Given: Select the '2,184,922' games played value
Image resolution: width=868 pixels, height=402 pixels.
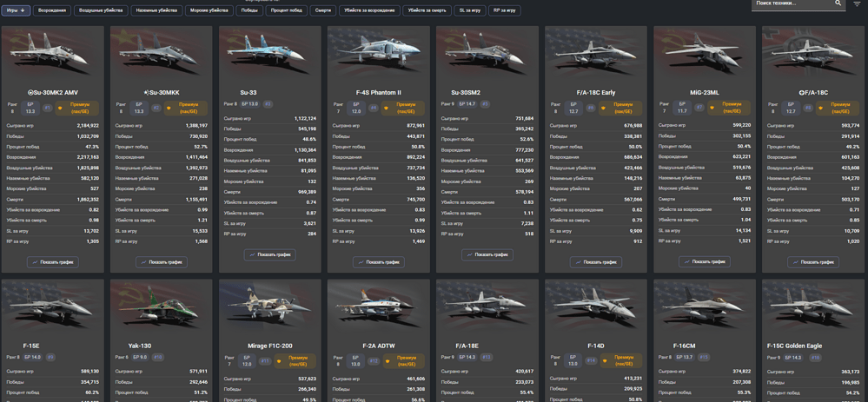Looking at the screenshot, I should pyautogui.click(x=88, y=126).
